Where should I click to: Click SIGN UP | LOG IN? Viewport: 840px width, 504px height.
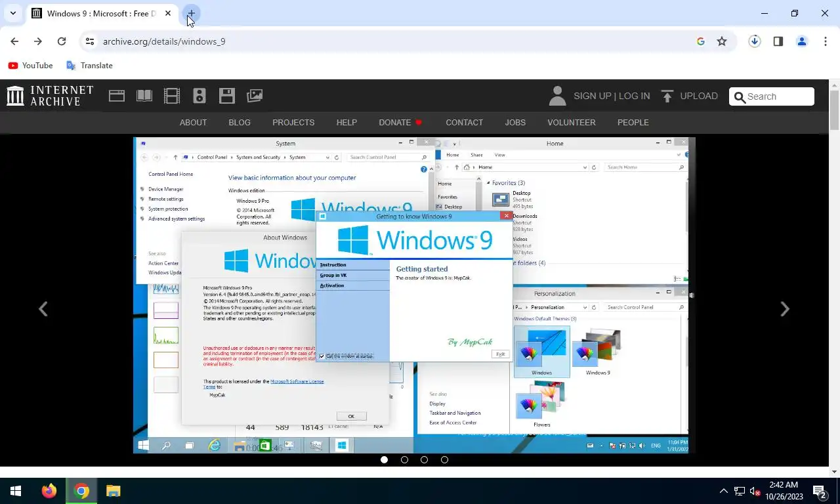(x=612, y=96)
